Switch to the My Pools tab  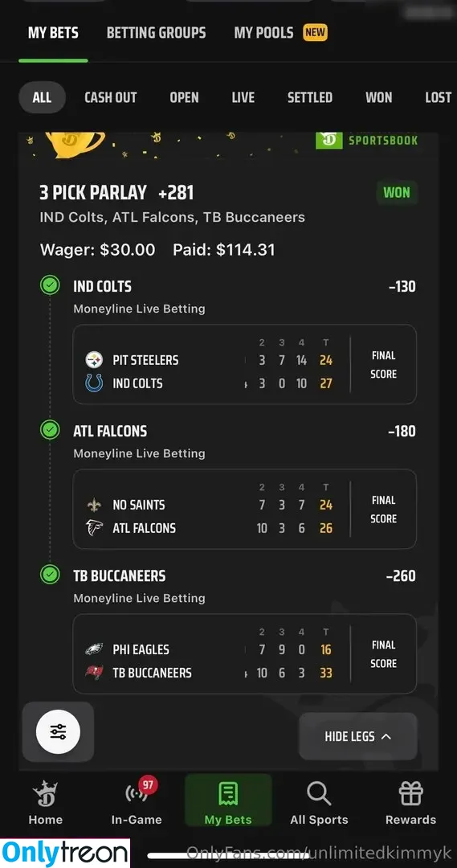[x=263, y=33]
